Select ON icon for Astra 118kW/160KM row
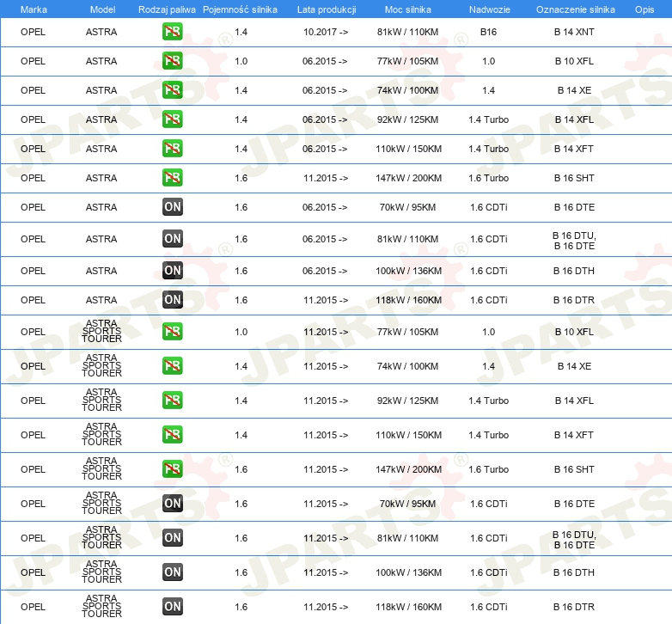Screen dimensions: 672x624 pos(173,300)
